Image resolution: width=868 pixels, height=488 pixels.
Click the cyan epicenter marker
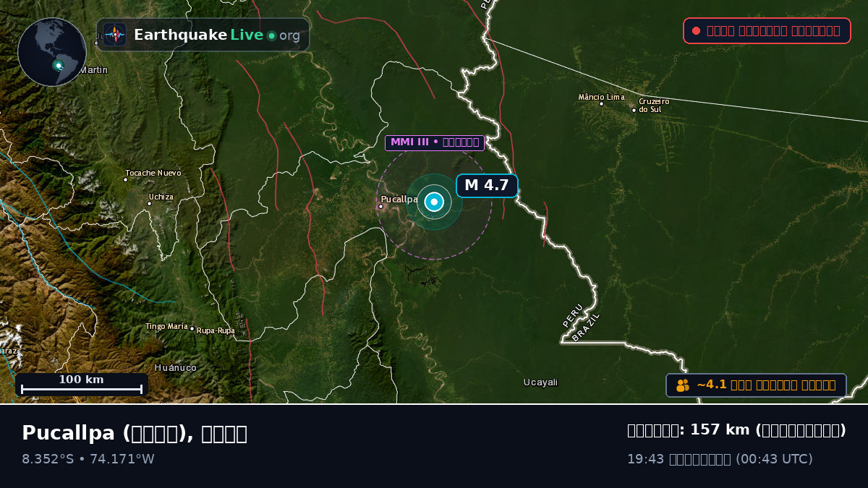click(434, 202)
